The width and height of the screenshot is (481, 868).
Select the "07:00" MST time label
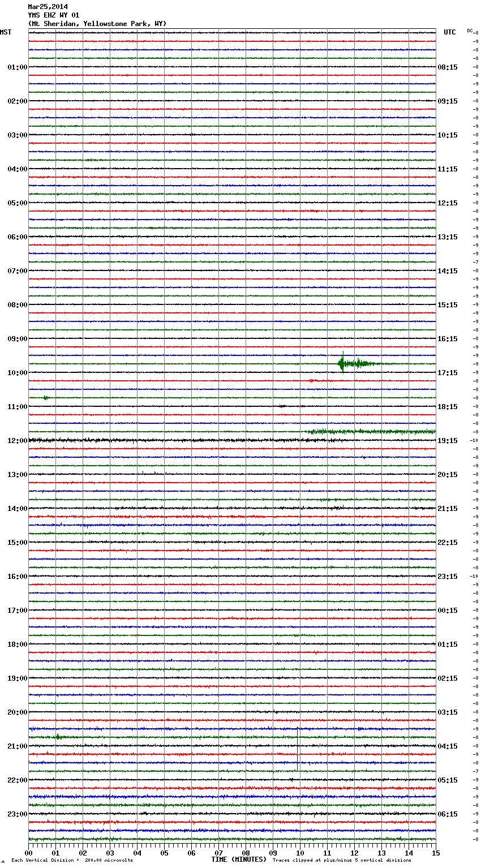tap(18, 271)
